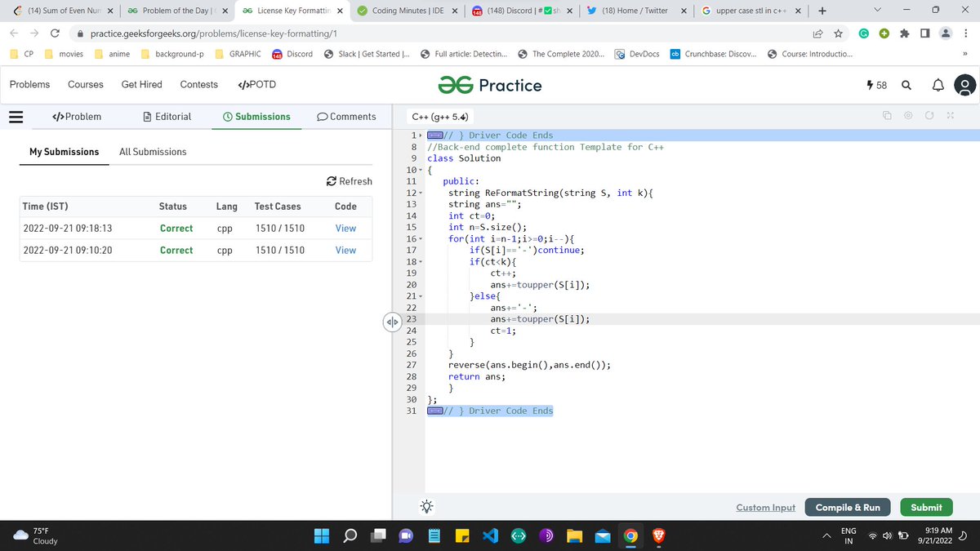The image size is (980, 551).
Task: Open a new browser tab with plus button
Action: 822,11
